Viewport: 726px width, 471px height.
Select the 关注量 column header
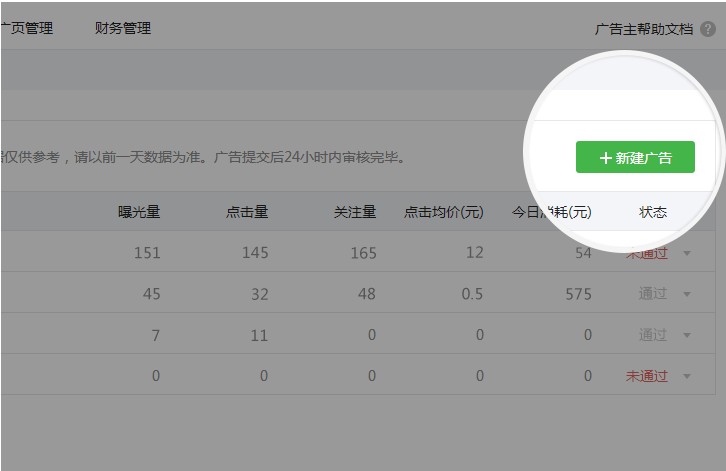coord(355,212)
